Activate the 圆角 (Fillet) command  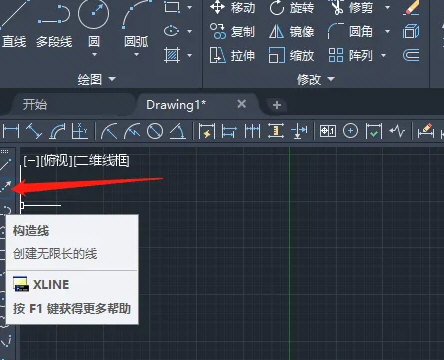pos(351,31)
